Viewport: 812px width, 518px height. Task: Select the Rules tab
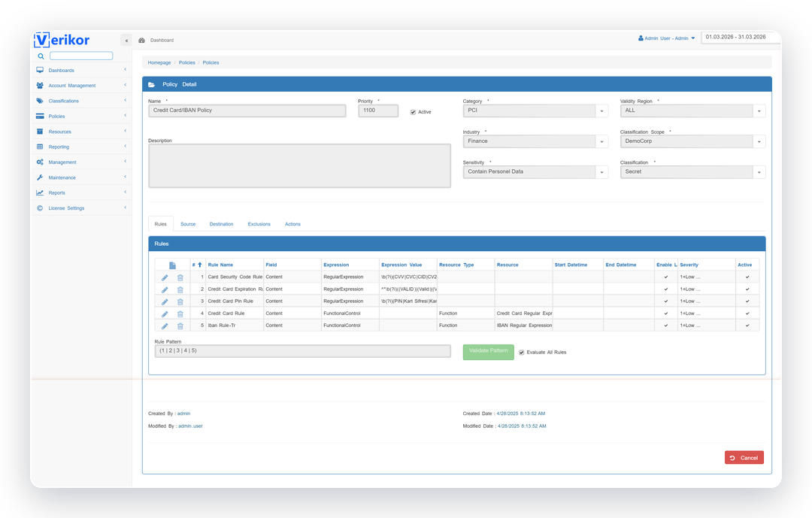pyautogui.click(x=161, y=224)
